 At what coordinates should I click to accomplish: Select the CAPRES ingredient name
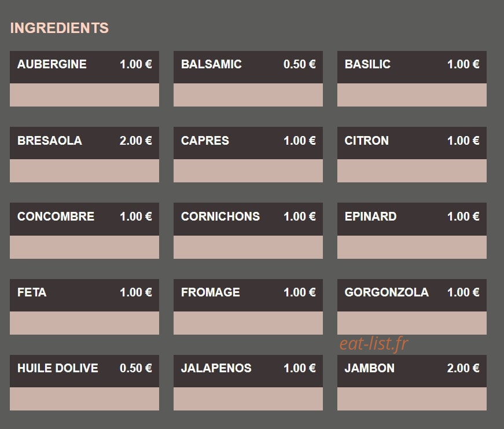[205, 141]
